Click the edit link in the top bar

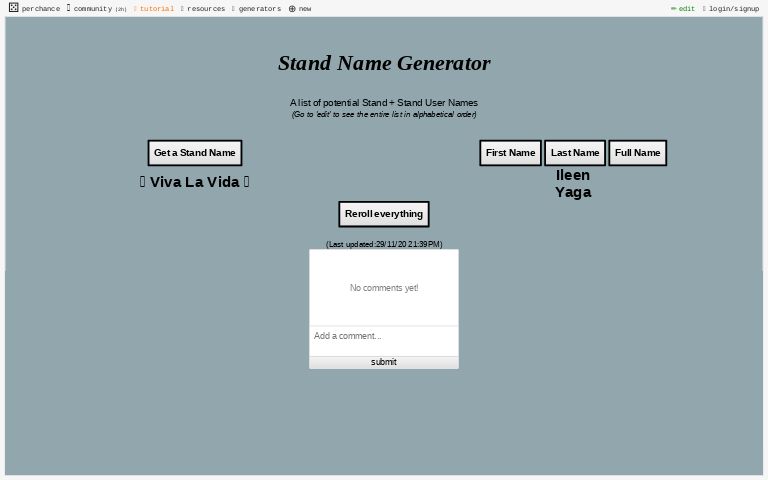coord(682,8)
